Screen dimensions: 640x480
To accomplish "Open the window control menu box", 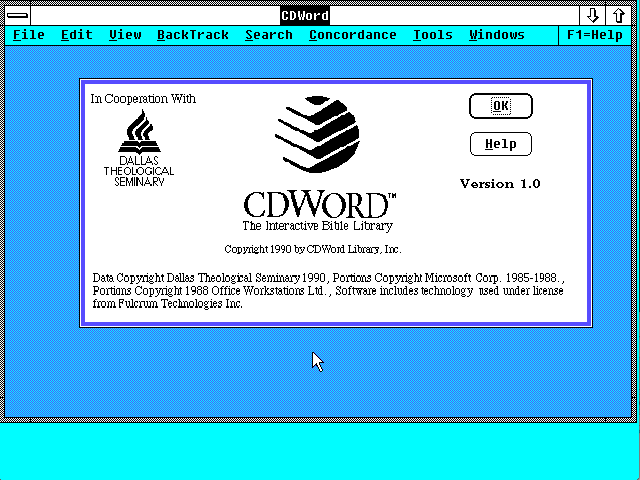I will [18, 16].
